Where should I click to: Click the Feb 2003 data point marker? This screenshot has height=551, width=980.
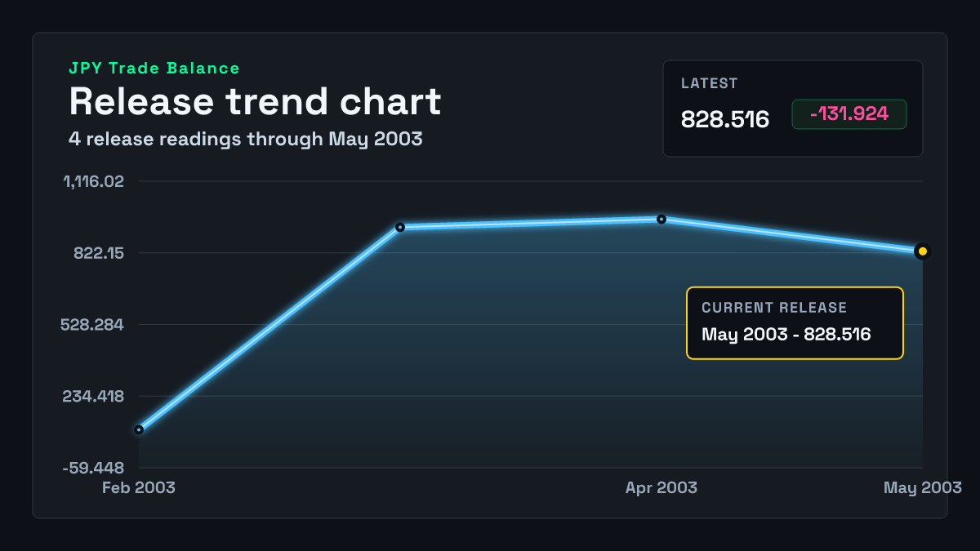pyautogui.click(x=139, y=429)
